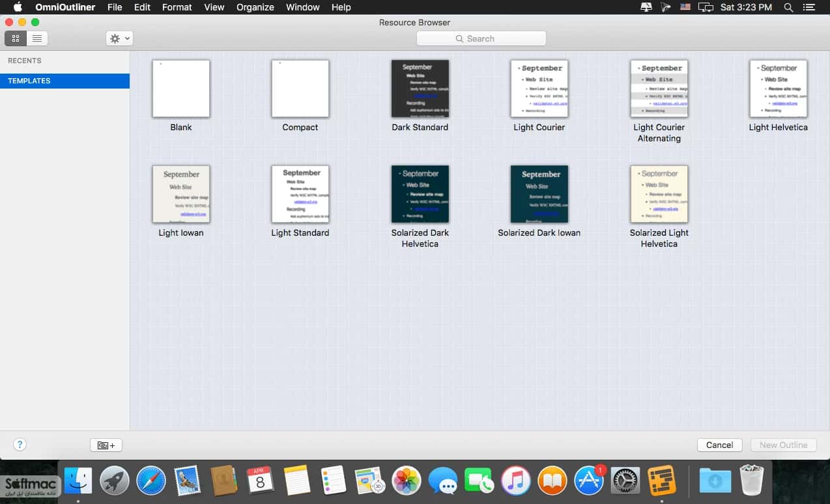Open Photos from the Dock

click(x=407, y=481)
